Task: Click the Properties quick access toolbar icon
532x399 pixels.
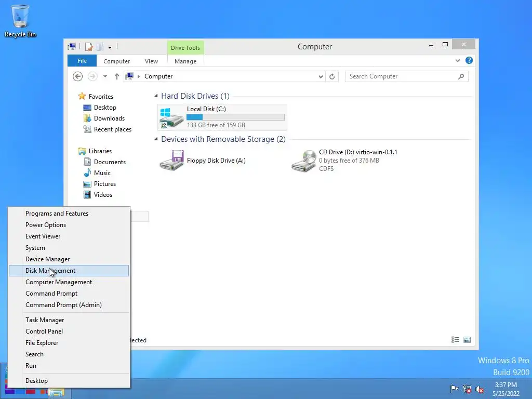Action: [x=89, y=47]
